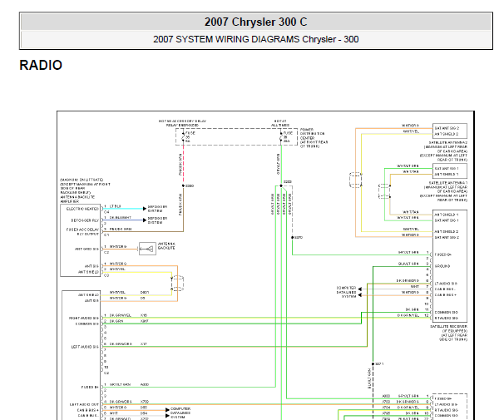Select the 'DEFOGGER RLY' amplifier pin label
Screen dimensions: 504x420
(x=85, y=220)
